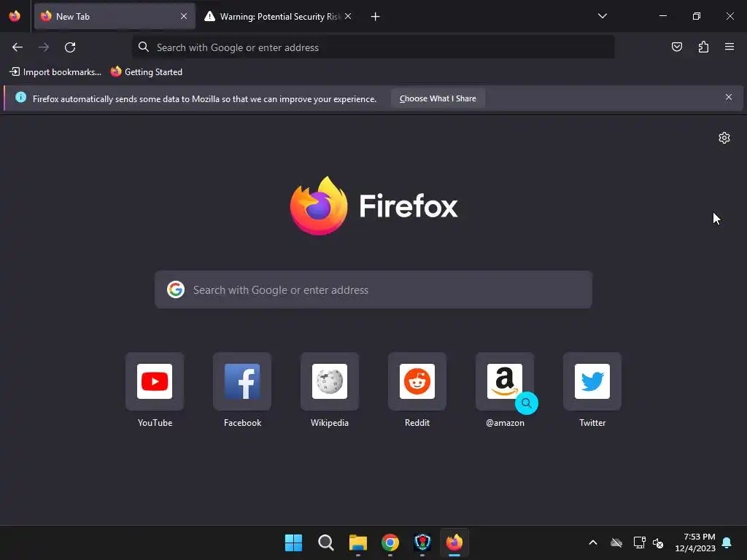
Task: Click the Choose What I Share button
Action: pyautogui.click(x=438, y=98)
